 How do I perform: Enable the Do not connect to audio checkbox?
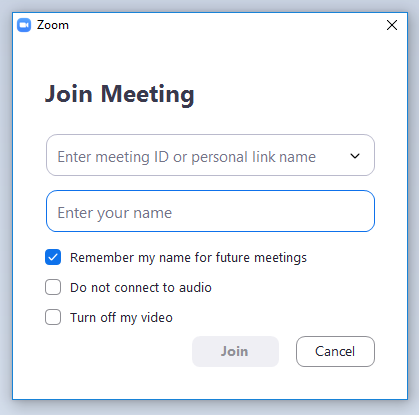click(53, 287)
